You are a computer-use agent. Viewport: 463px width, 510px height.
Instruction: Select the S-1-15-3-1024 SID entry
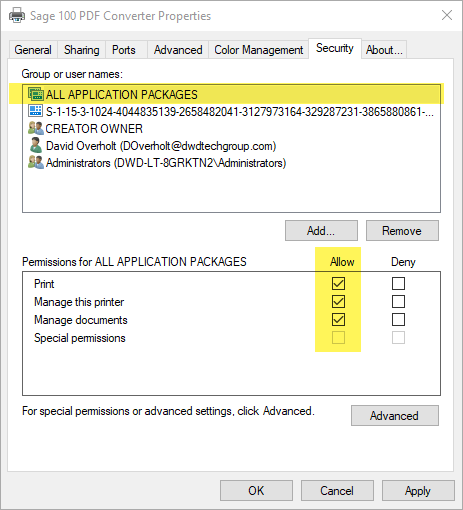point(231,111)
